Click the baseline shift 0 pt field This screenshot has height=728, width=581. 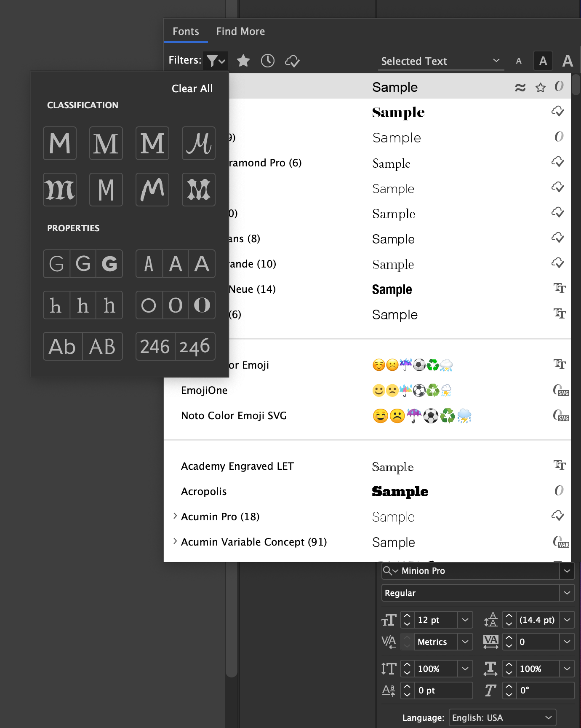444,691
